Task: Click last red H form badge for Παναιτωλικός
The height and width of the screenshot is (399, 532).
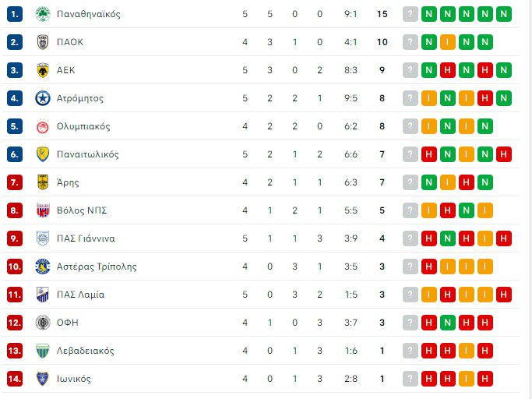Action: pyautogui.click(x=504, y=154)
